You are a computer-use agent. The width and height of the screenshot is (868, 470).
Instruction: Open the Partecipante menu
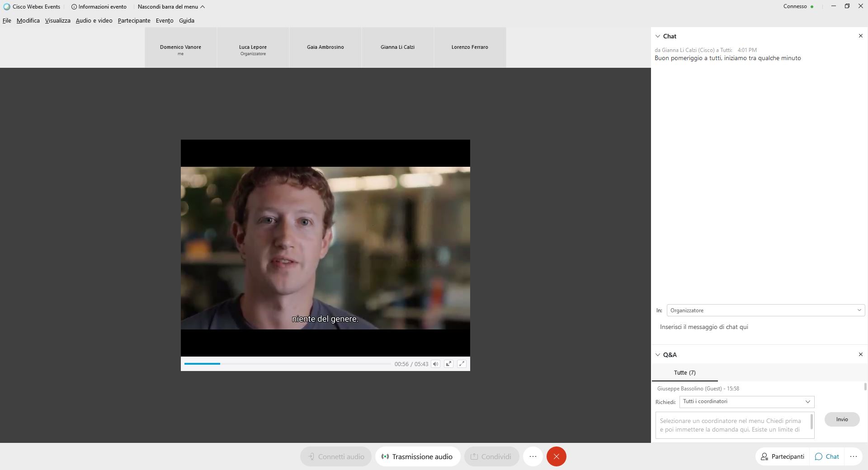pyautogui.click(x=134, y=21)
